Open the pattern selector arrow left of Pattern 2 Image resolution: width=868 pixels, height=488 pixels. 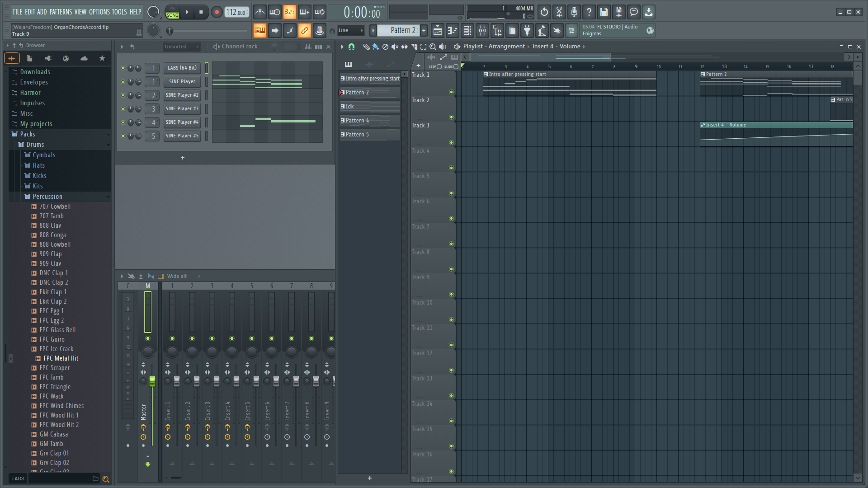tap(373, 31)
